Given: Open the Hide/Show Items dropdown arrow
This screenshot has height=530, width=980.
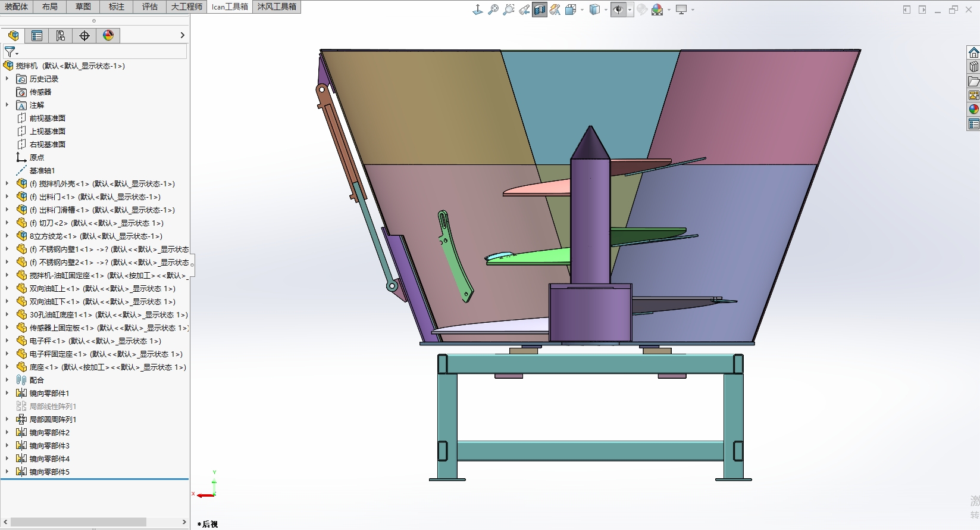Looking at the screenshot, I should 630,10.
